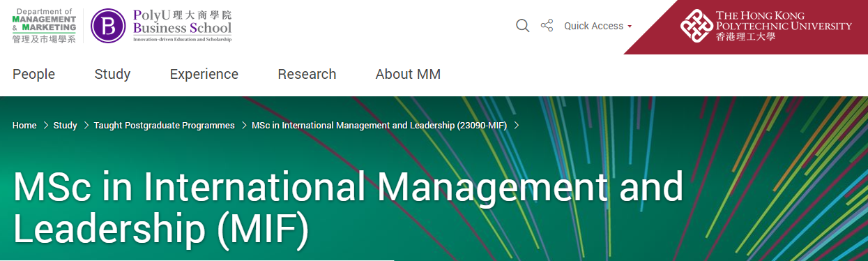Screen dimensions: 868x261
Task: Open the Research menu
Action: (307, 74)
